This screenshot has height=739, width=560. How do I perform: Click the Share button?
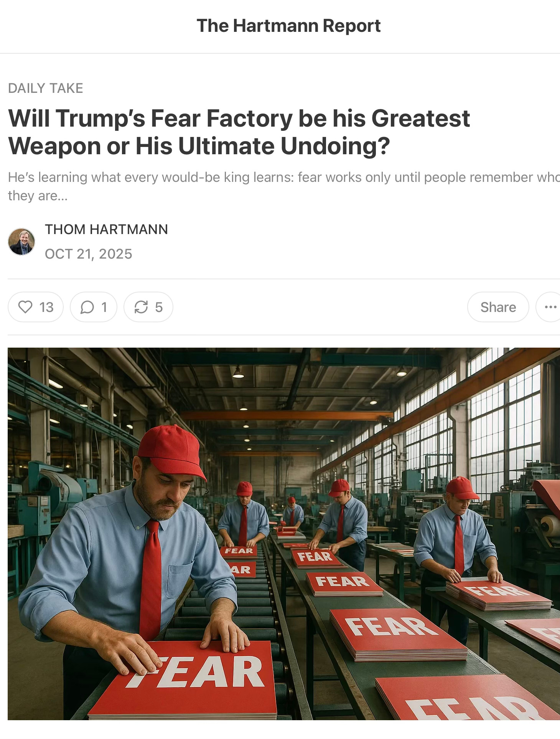click(498, 307)
